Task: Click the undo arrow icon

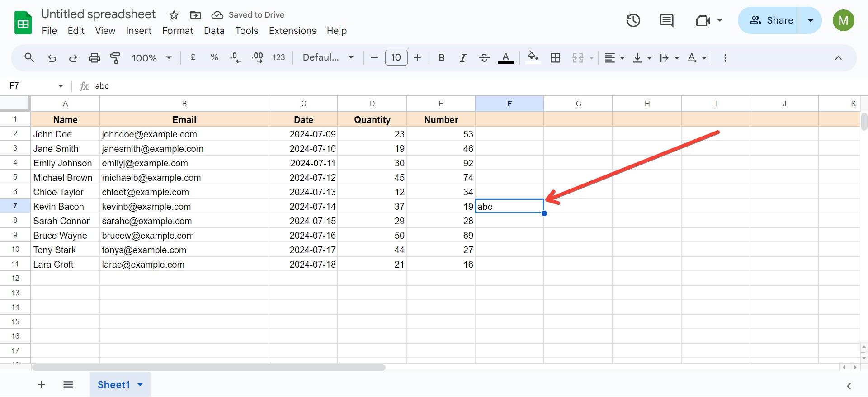Action: coord(52,58)
